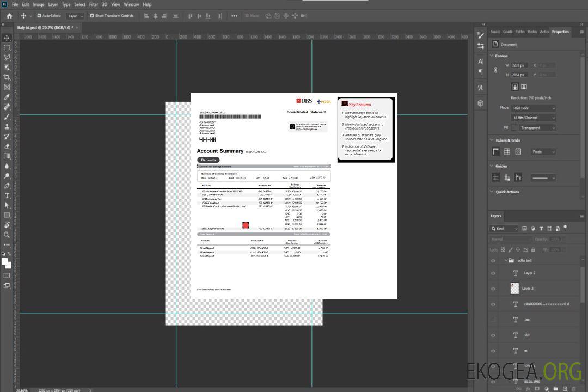Hide Layer 2 with eye icon
Image resolution: width=588 pixels, height=392 pixels.
click(x=493, y=273)
